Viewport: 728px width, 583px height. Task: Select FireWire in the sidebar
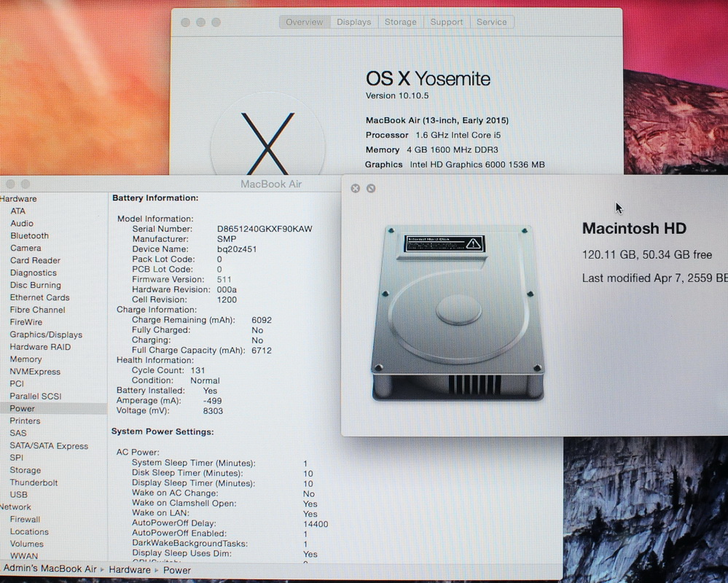click(x=26, y=322)
